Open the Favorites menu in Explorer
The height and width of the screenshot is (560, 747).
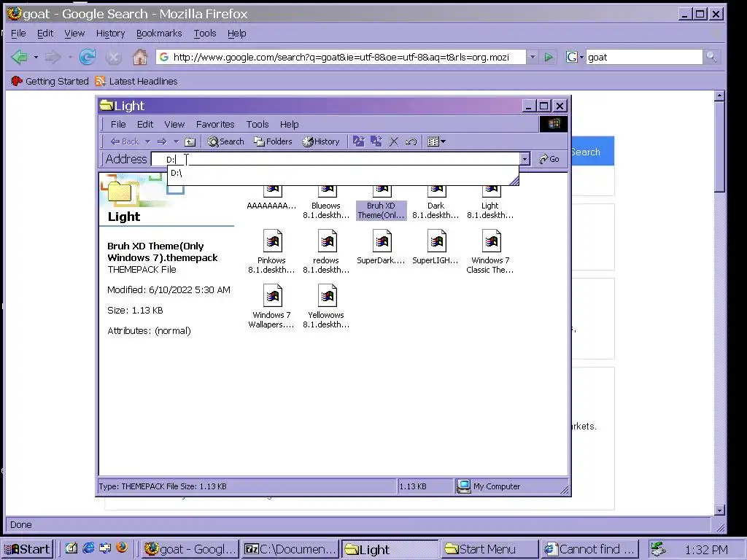pyautogui.click(x=215, y=124)
